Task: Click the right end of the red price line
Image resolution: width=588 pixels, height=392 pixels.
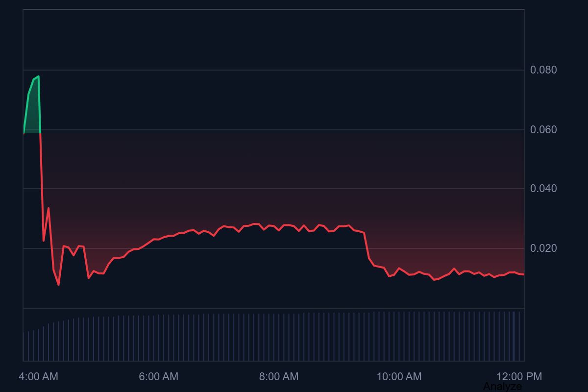Action: (523, 274)
